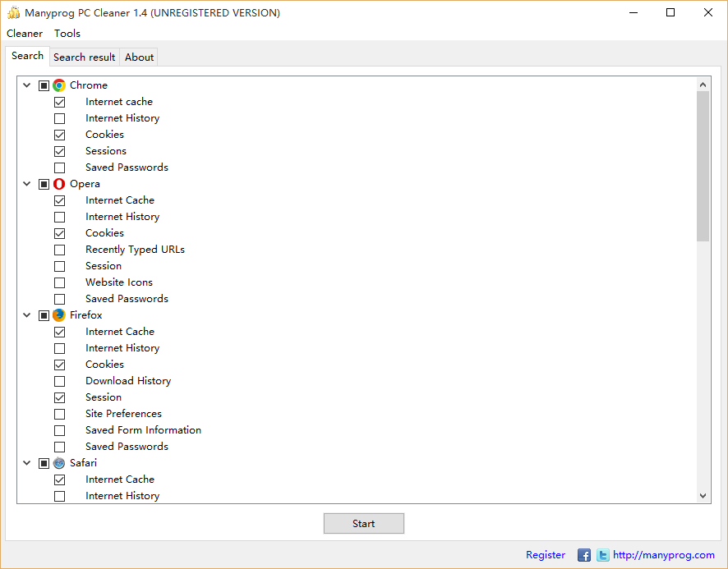The width and height of the screenshot is (728, 569).
Task: Click the scrollbar up arrow
Action: [703, 85]
